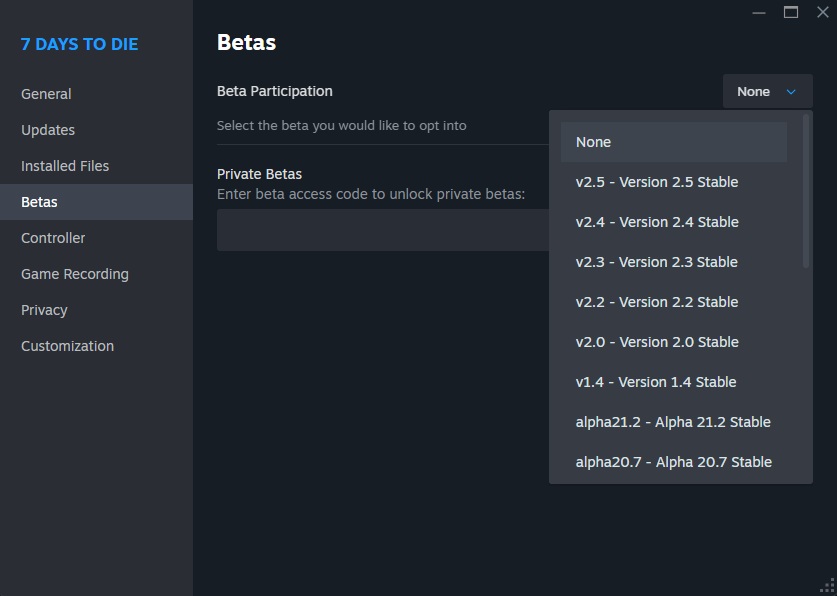Open Controller settings
837x596 pixels.
[53, 238]
